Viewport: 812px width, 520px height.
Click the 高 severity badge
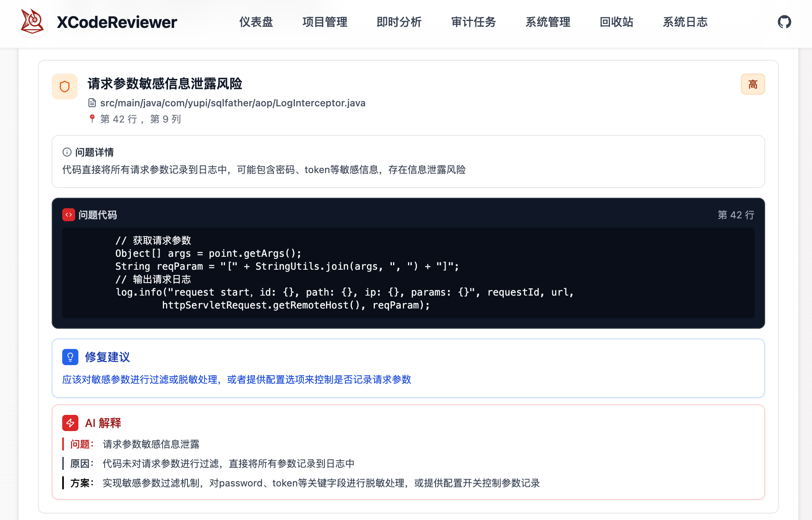[752, 84]
